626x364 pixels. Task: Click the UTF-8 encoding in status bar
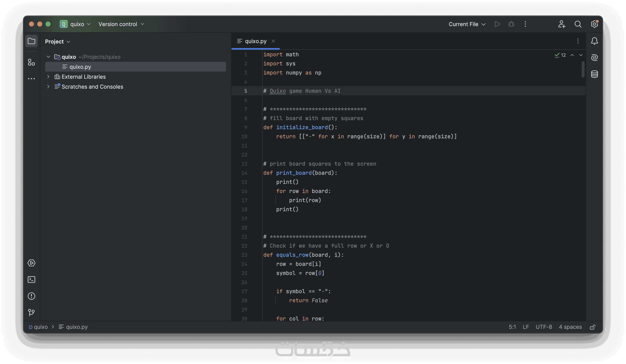(x=544, y=327)
